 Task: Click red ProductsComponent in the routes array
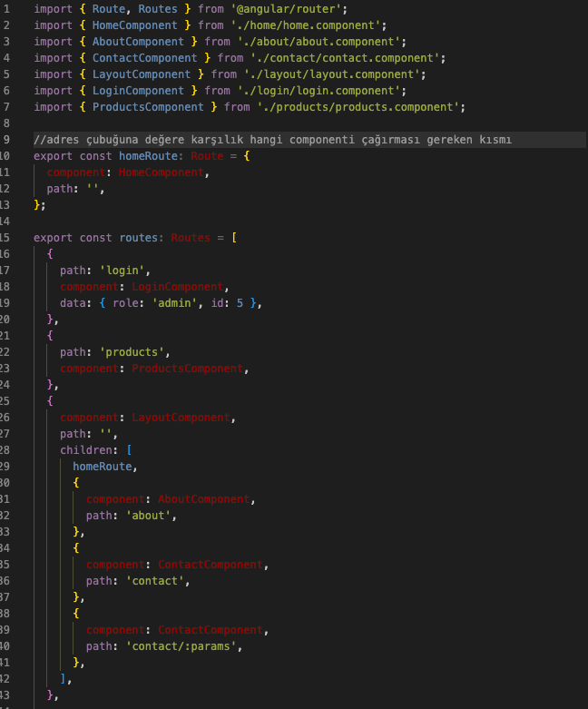pos(187,369)
